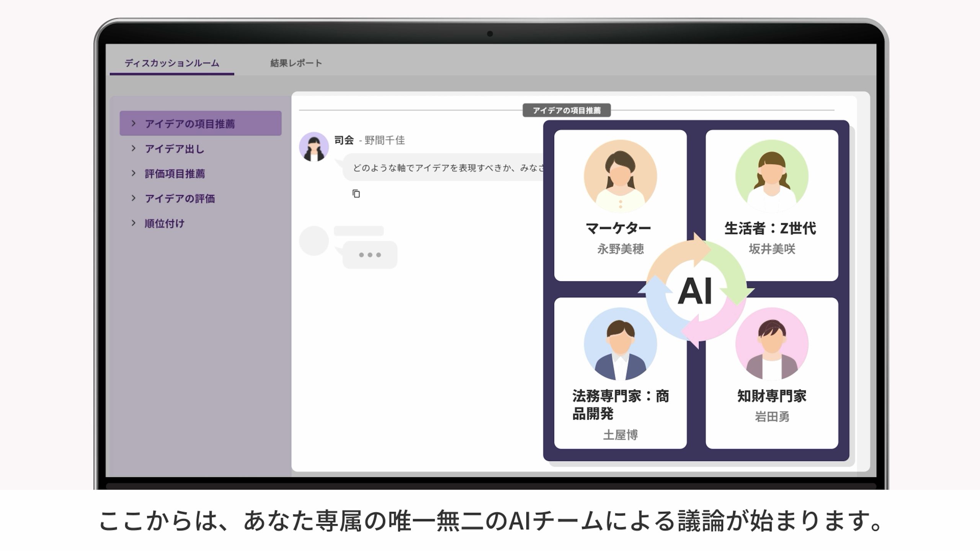The width and height of the screenshot is (980, 551).
Task: Click the 生活者：Z世代 坂井美咲 avatar
Action: 772,176
